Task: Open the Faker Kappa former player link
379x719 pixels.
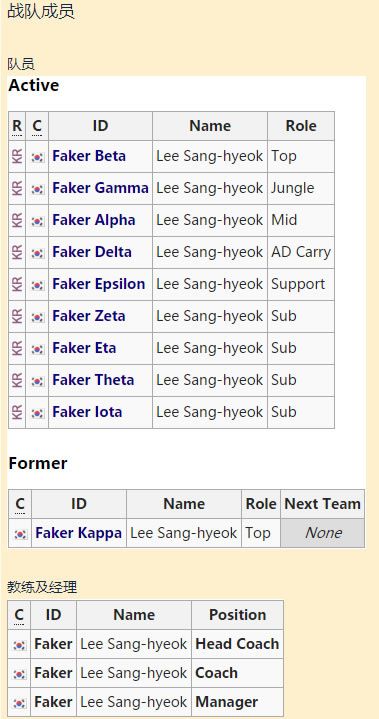Action: coord(78,533)
